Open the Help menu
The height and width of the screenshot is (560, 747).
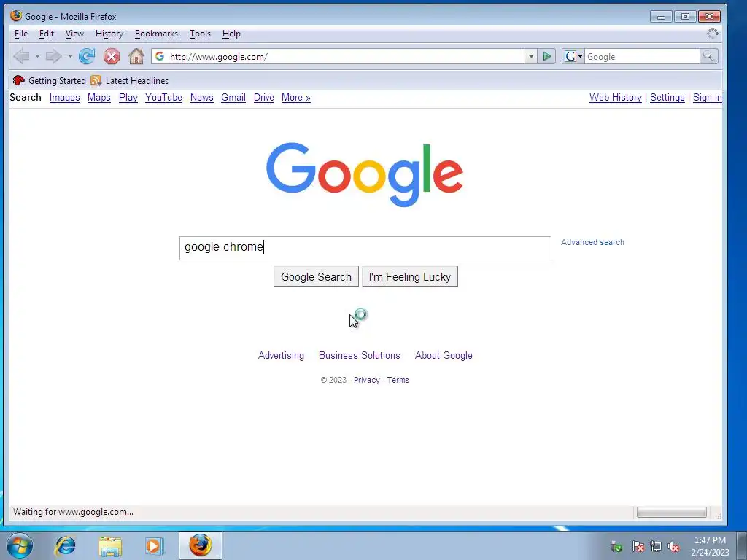point(231,34)
